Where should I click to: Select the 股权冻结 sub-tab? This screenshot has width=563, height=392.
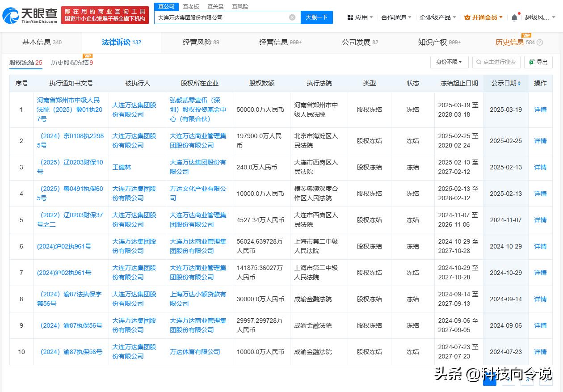26,63
